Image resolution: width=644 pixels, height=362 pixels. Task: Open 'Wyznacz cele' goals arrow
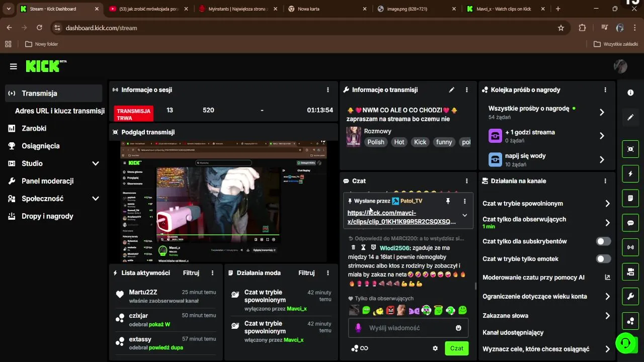click(607, 349)
